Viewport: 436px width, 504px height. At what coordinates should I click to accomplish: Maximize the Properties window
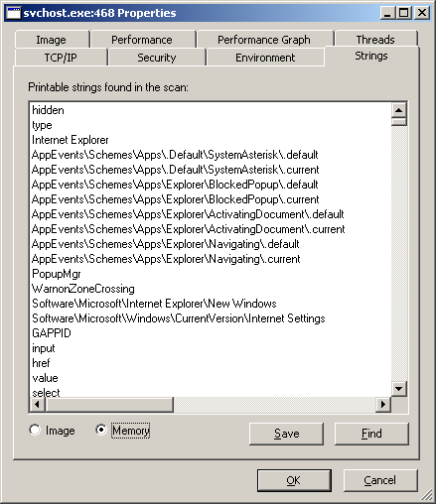[403, 13]
